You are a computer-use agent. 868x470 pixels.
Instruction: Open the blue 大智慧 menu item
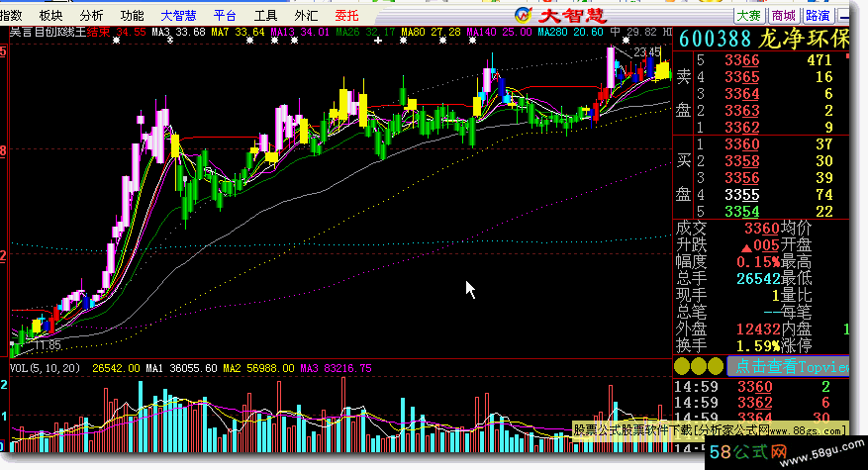(178, 16)
